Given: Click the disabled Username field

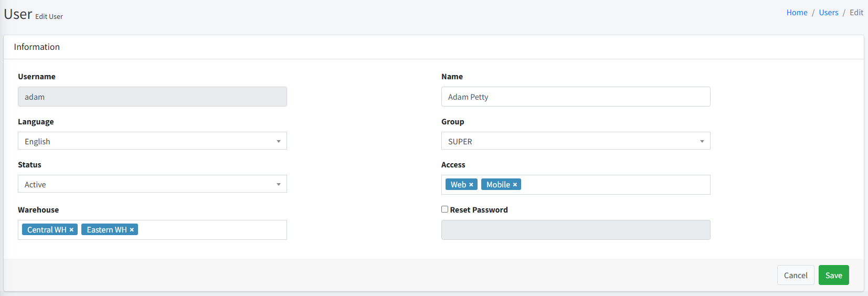Looking at the screenshot, I should coord(152,97).
